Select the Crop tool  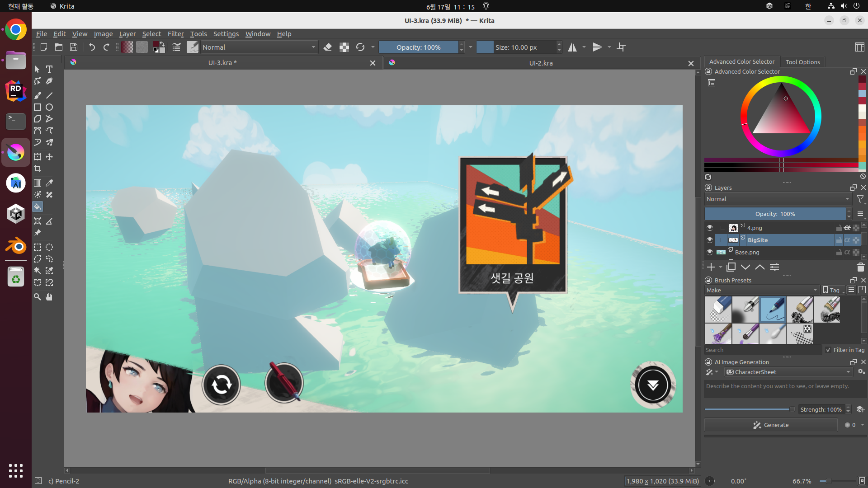click(38, 169)
